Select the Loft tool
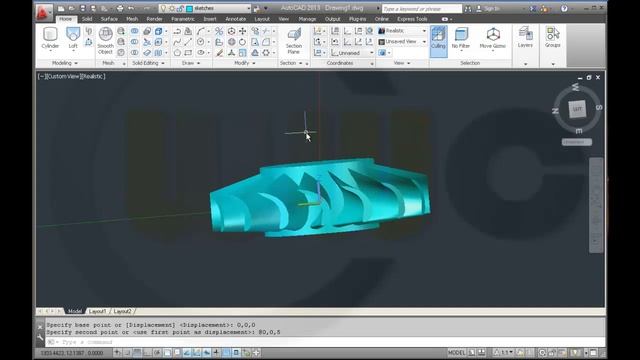 [73, 38]
